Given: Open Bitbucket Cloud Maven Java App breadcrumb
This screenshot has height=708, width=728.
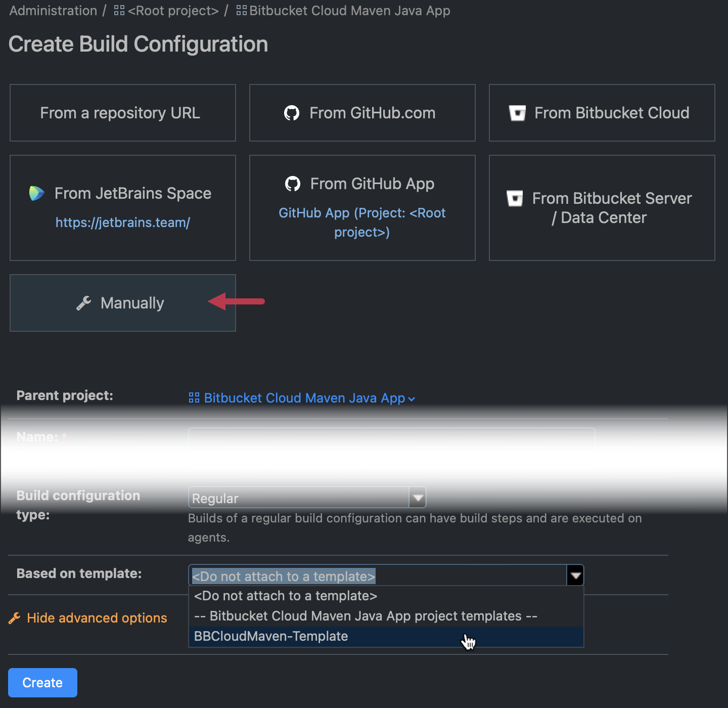Looking at the screenshot, I should coord(350,11).
